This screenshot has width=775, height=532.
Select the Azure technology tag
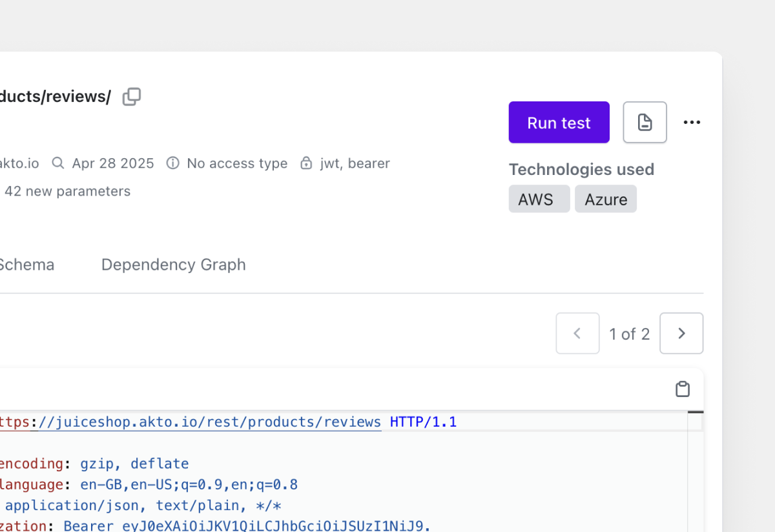[605, 199]
